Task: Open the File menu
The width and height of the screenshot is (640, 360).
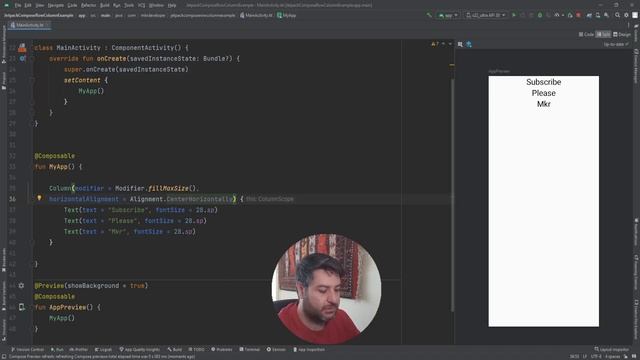Action: (18, 5)
